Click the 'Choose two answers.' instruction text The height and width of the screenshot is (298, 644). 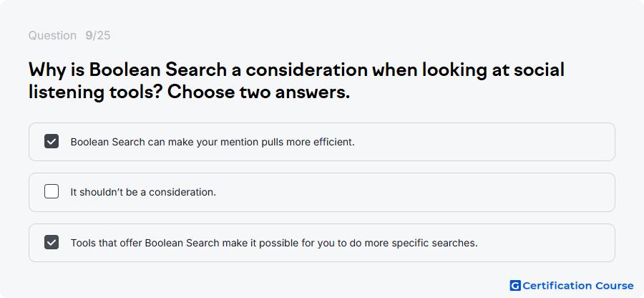pos(259,92)
